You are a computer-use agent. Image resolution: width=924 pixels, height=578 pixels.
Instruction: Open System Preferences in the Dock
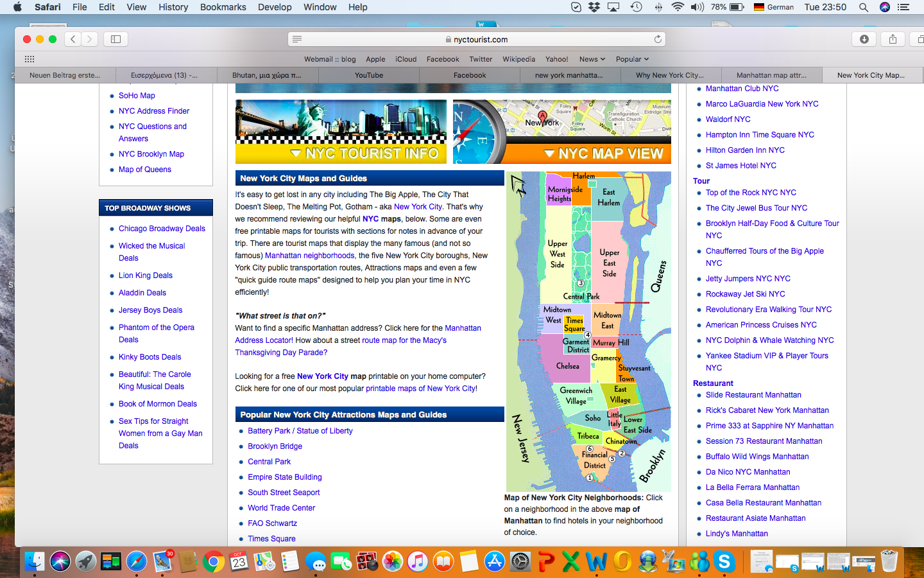(x=520, y=561)
